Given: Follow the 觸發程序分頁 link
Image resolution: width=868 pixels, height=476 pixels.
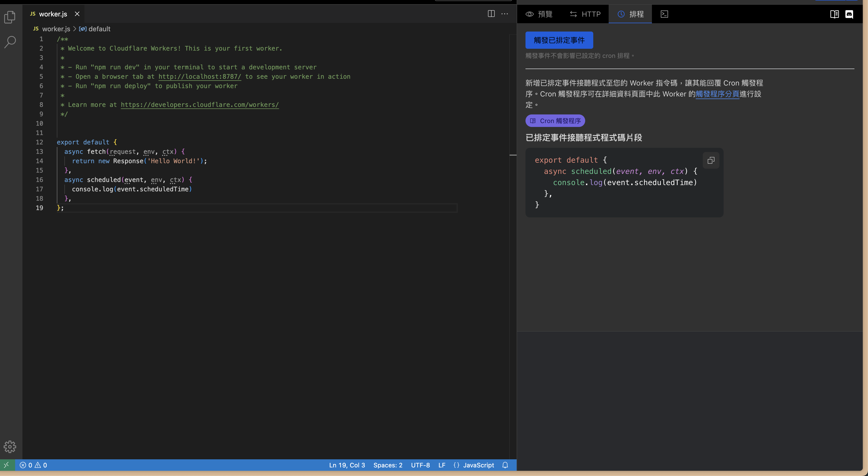Looking at the screenshot, I should tap(717, 94).
